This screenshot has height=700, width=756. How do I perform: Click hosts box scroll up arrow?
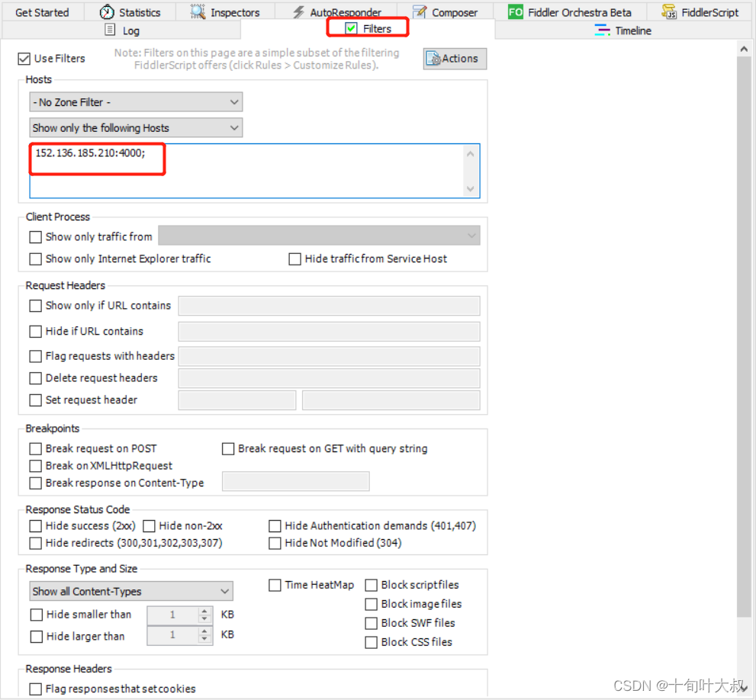[471, 154]
